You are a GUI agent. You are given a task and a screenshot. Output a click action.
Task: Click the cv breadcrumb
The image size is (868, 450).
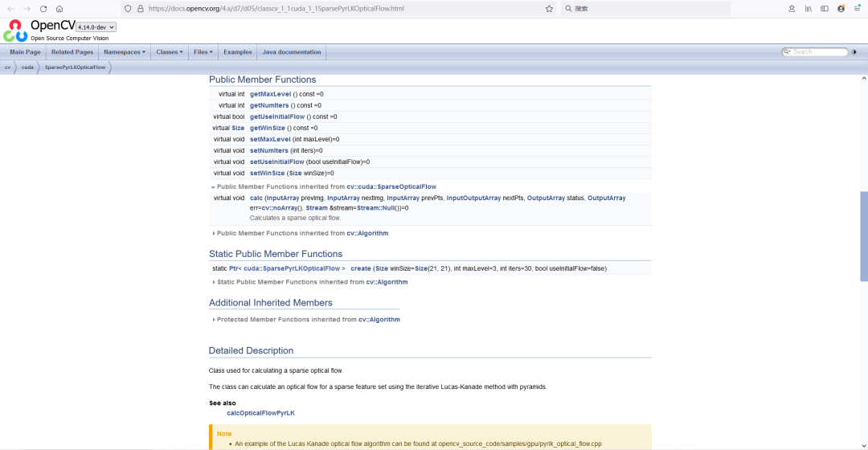point(8,67)
